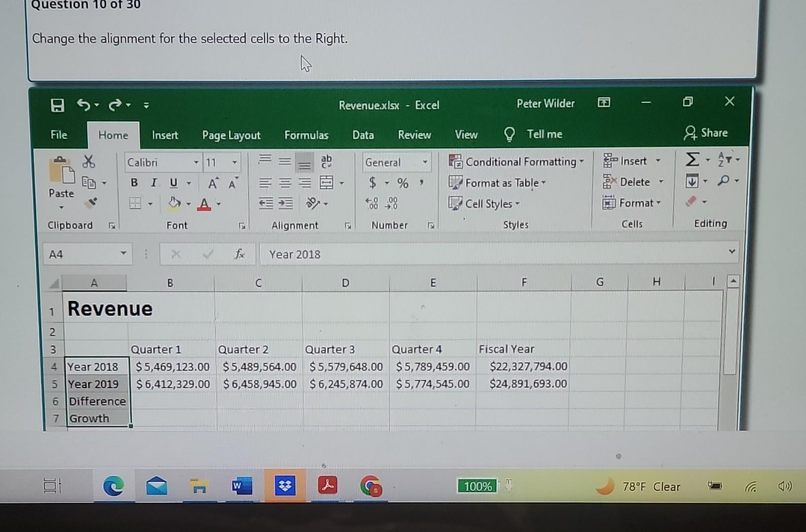The width and height of the screenshot is (806, 532).
Task: Open Merge & Center dropdown arrow
Action: 342,183
